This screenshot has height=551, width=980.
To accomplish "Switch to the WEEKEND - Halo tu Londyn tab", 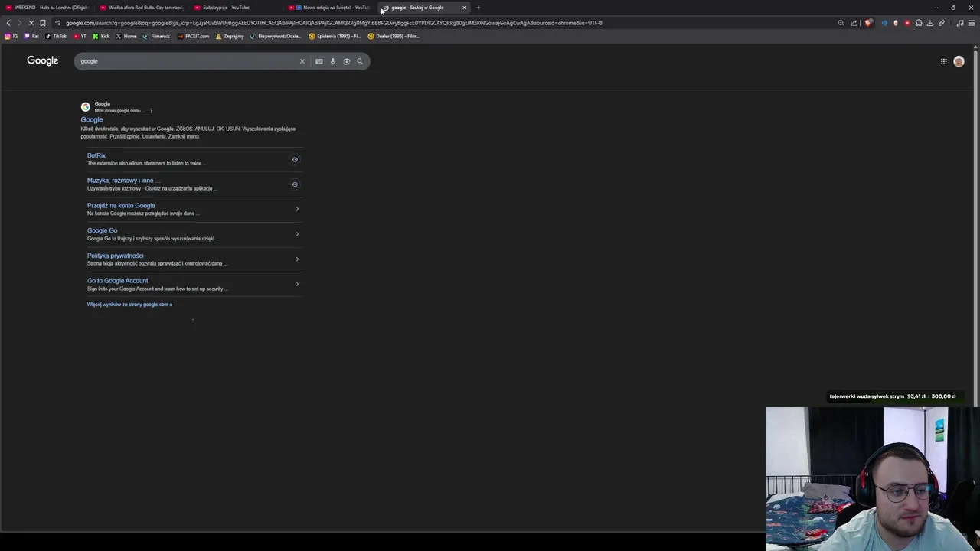I will (47, 8).
